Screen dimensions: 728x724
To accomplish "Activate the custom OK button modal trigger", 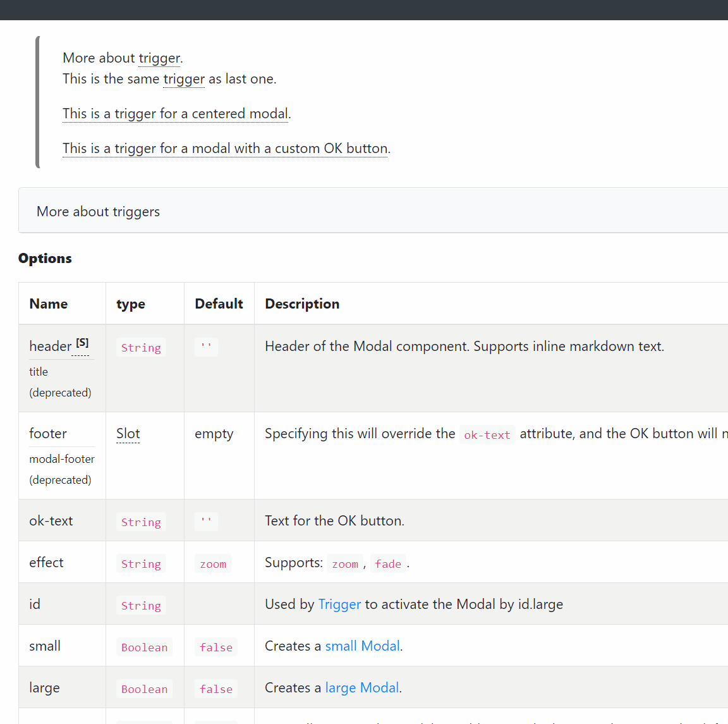I will (225, 149).
